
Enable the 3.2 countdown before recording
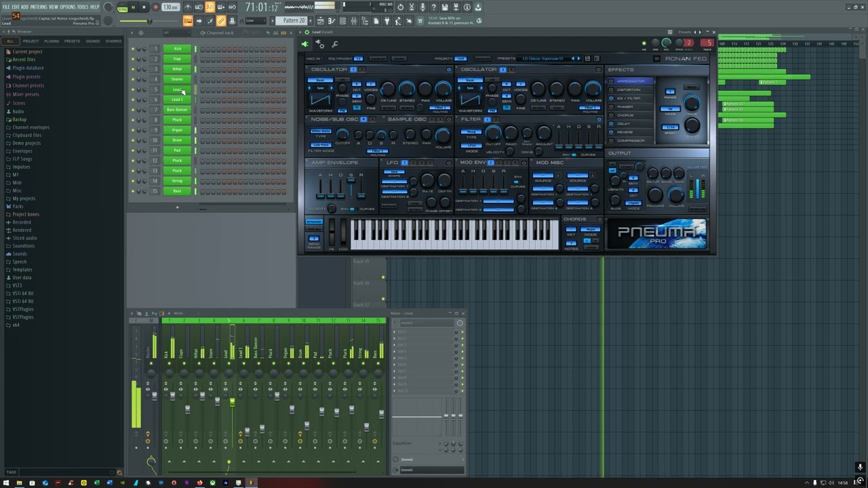click(209, 7)
